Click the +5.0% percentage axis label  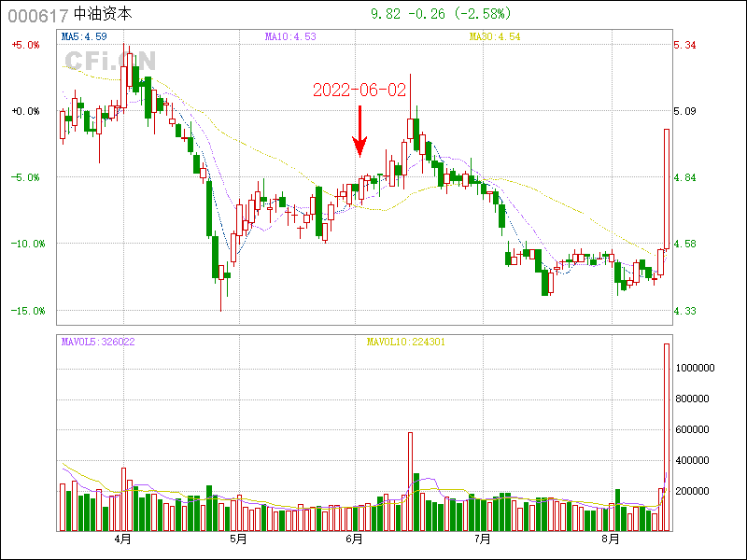(26, 45)
